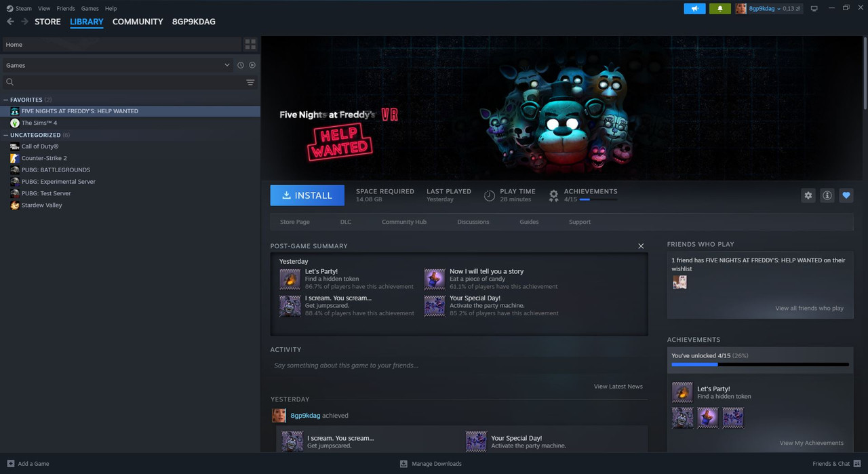Click the play time clock icon
Image resolution: width=868 pixels, height=474 pixels.
489,195
